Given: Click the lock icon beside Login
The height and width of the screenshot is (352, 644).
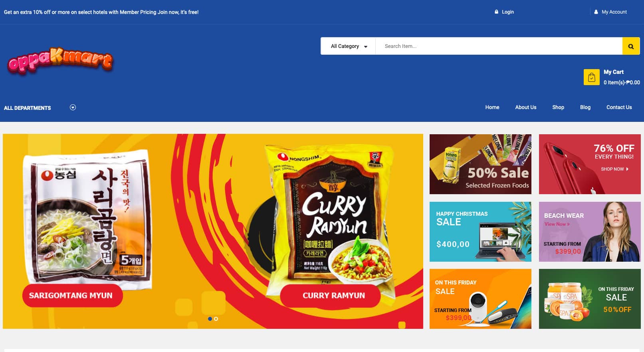Looking at the screenshot, I should 497,12.
